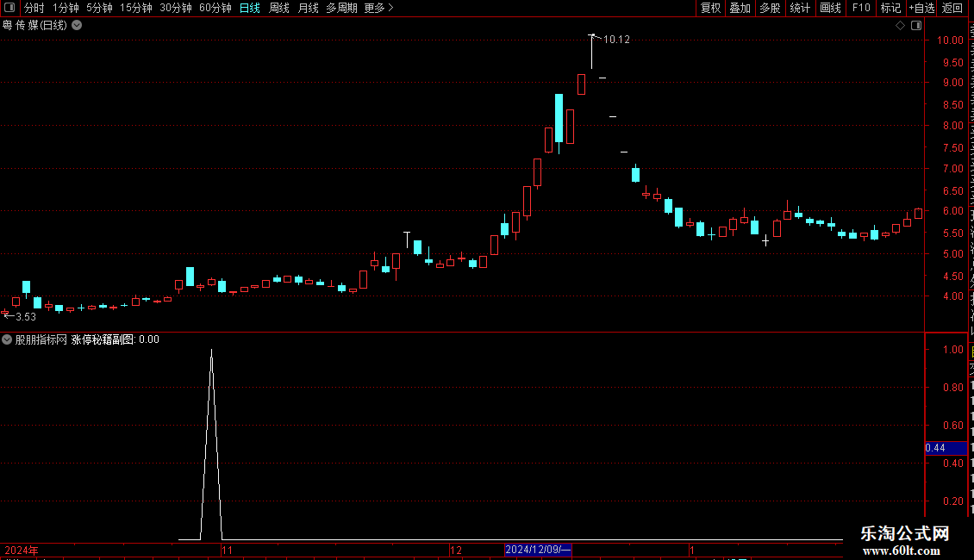Click the 返回 back button
The width and height of the screenshot is (974, 560).
[x=952, y=8]
